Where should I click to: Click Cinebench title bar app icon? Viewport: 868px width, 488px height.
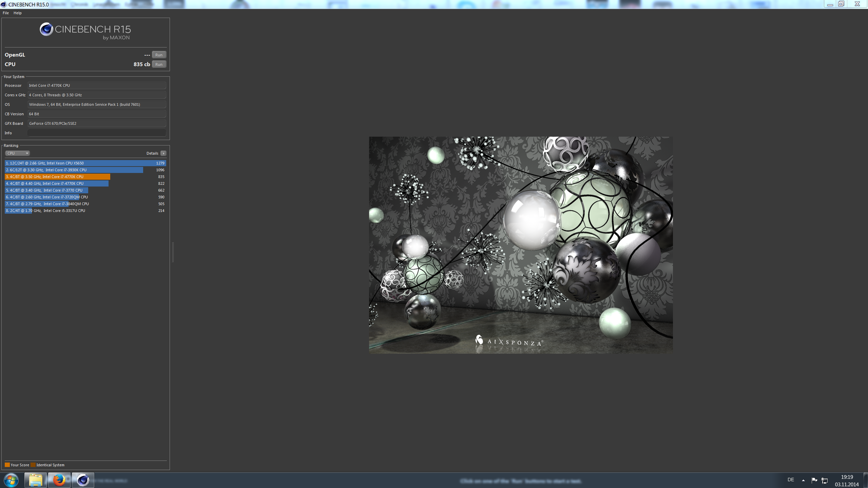[3, 4]
